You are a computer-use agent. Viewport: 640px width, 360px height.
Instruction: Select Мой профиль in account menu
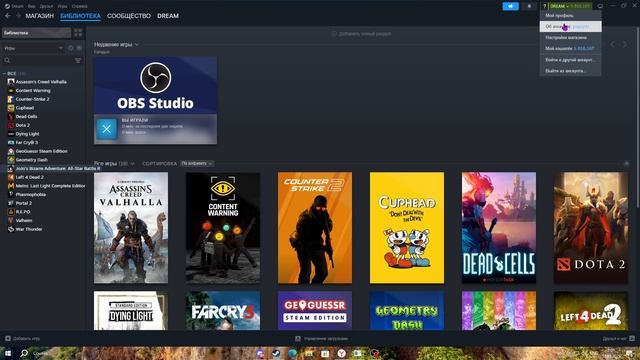tap(570, 16)
